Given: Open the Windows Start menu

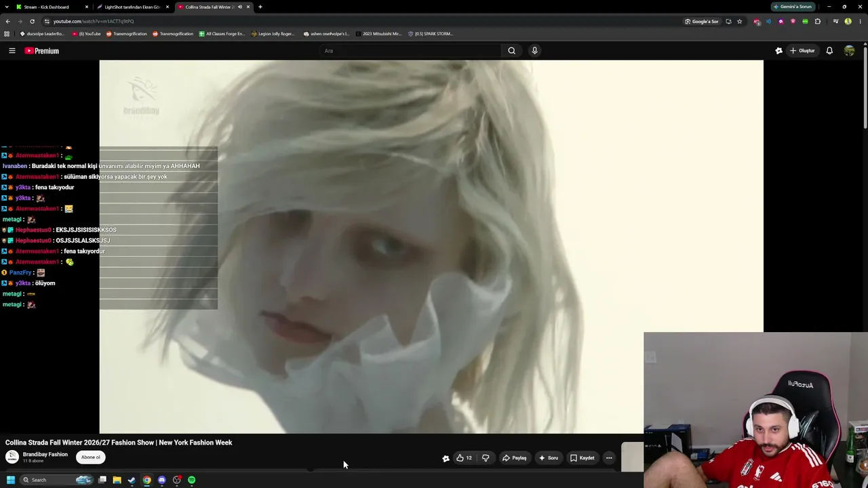Looking at the screenshot, I should point(11,480).
